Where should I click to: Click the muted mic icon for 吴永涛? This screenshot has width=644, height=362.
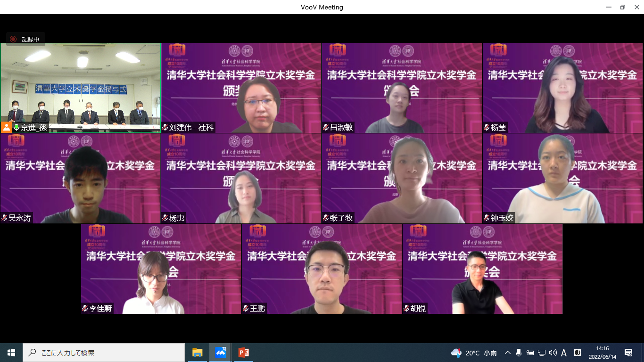(5, 218)
